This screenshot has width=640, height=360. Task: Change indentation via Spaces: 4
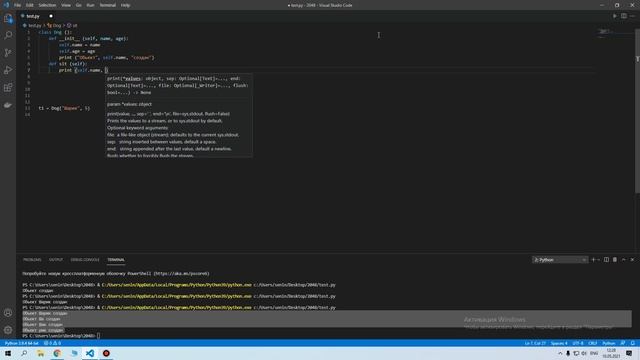tap(559, 343)
